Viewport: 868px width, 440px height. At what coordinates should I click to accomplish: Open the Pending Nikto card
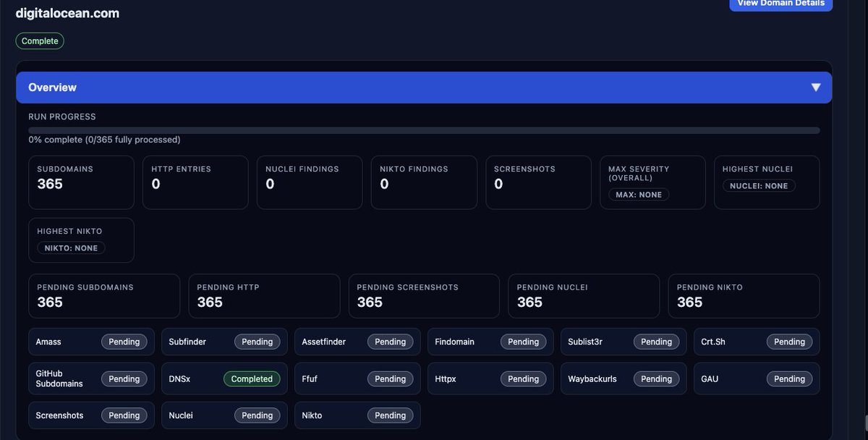[744, 296]
